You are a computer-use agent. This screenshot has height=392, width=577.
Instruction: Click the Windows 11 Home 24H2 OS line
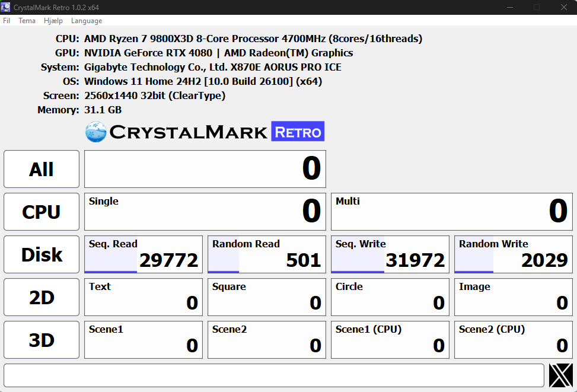pos(203,81)
